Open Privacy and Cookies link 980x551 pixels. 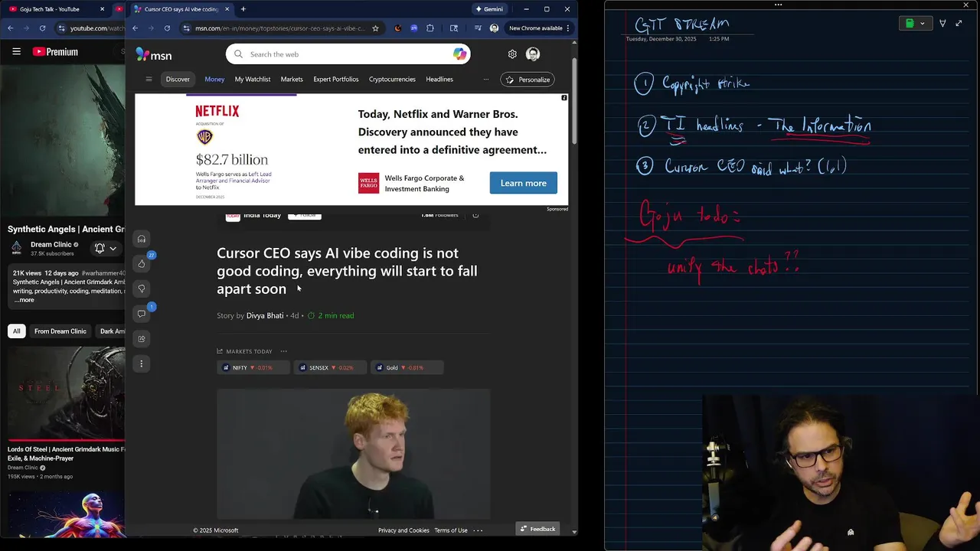tap(403, 530)
